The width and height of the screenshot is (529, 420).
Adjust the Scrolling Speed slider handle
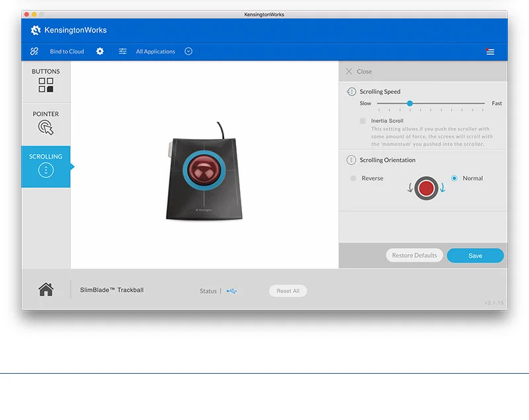(x=410, y=103)
